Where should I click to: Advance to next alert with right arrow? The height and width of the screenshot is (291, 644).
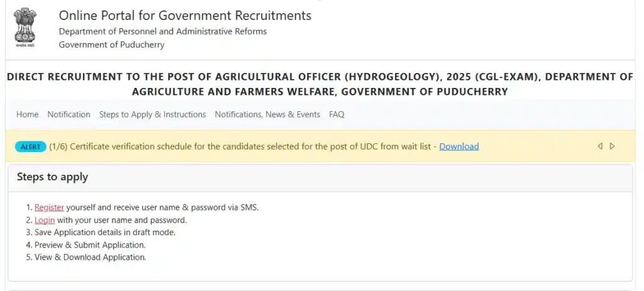click(613, 146)
